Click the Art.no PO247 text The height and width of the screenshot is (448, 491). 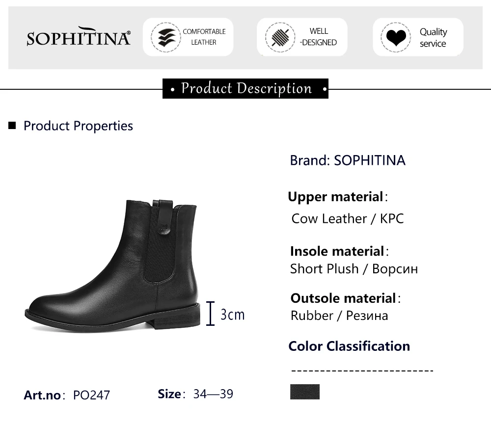(67, 395)
